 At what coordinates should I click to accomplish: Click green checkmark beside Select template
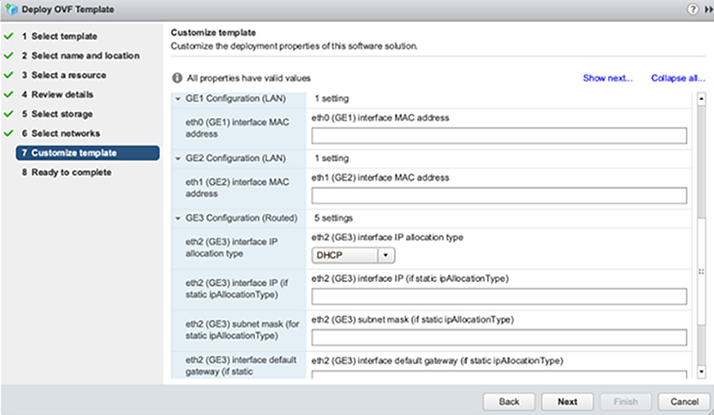click(8, 36)
